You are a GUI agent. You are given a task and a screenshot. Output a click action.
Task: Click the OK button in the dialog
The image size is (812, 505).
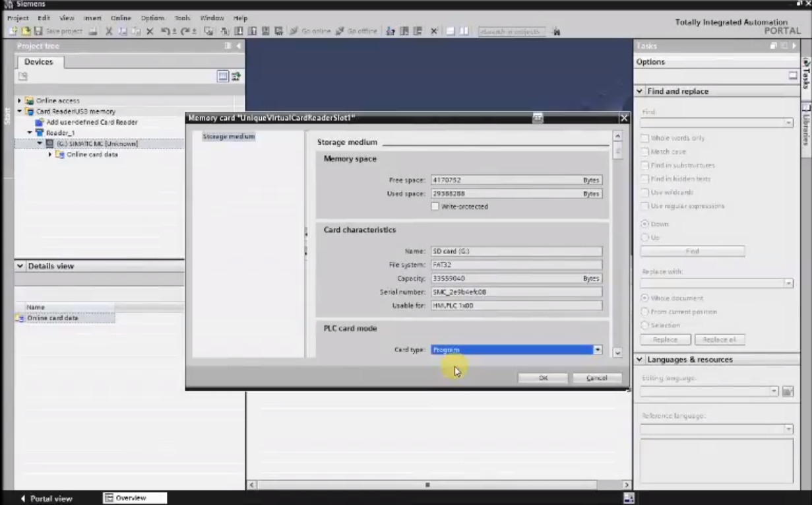click(542, 377)
